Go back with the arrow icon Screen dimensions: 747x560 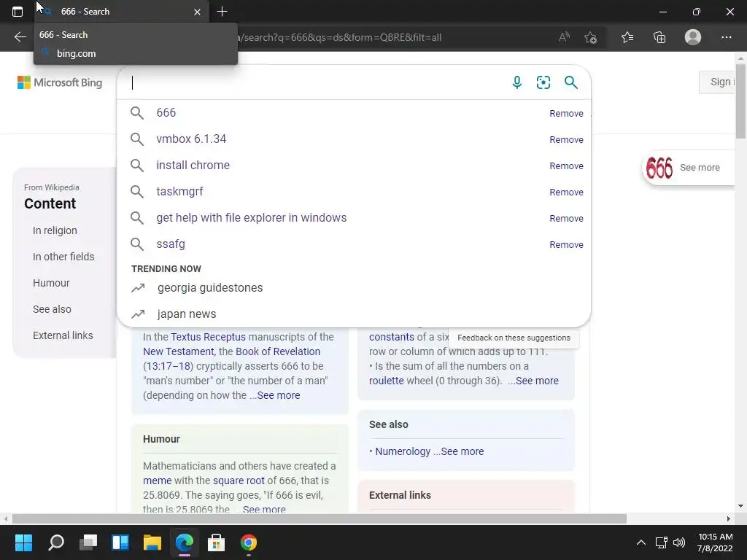coord(20,37)
